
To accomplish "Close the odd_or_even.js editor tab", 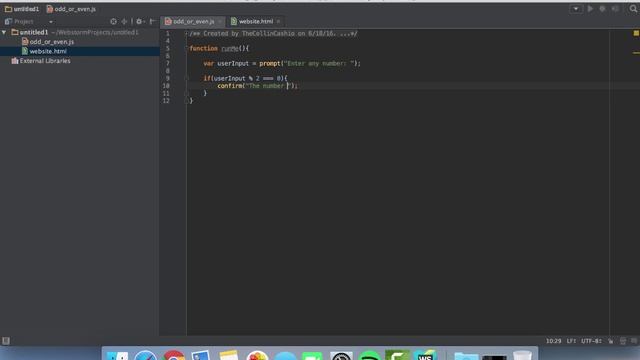I will [x=220, y=21].
